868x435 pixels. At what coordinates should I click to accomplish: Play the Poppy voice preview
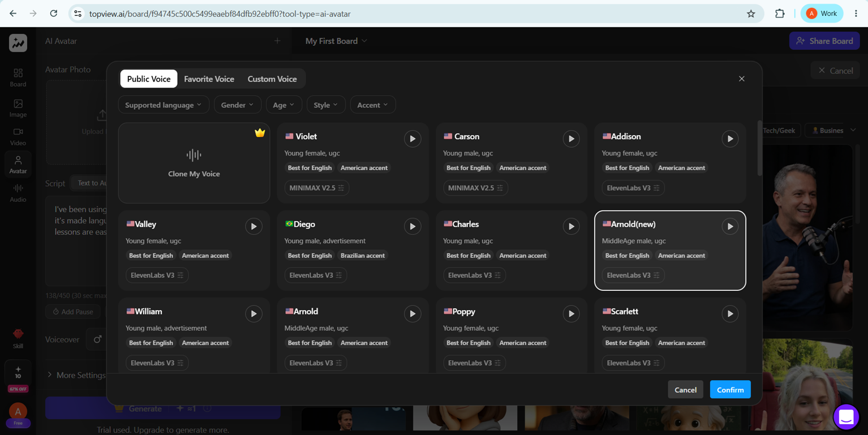click(x=571, y=313)
